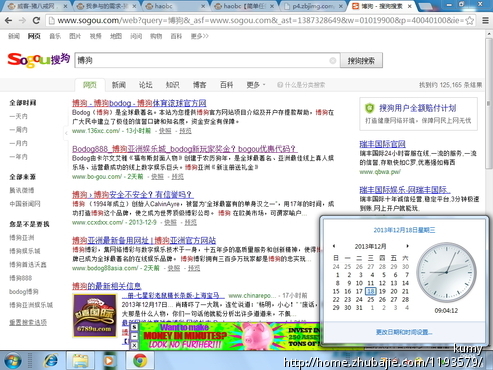The image size is (493, 370).
Task: Click the piggy bank banner advertisement
Action: [229, 336]
